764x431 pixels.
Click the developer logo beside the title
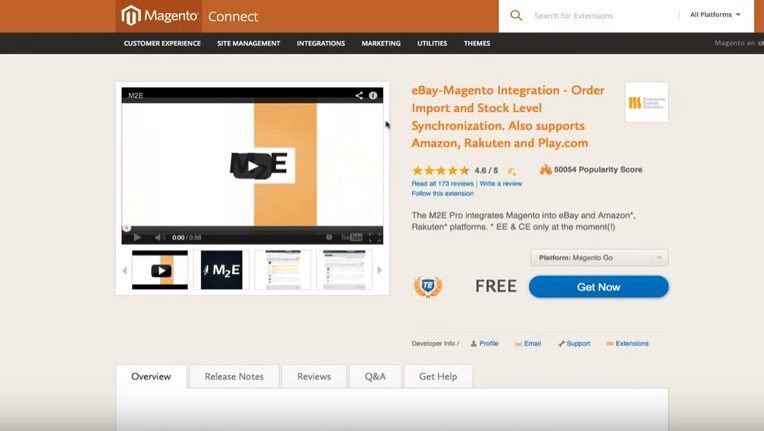coord(647,102)
